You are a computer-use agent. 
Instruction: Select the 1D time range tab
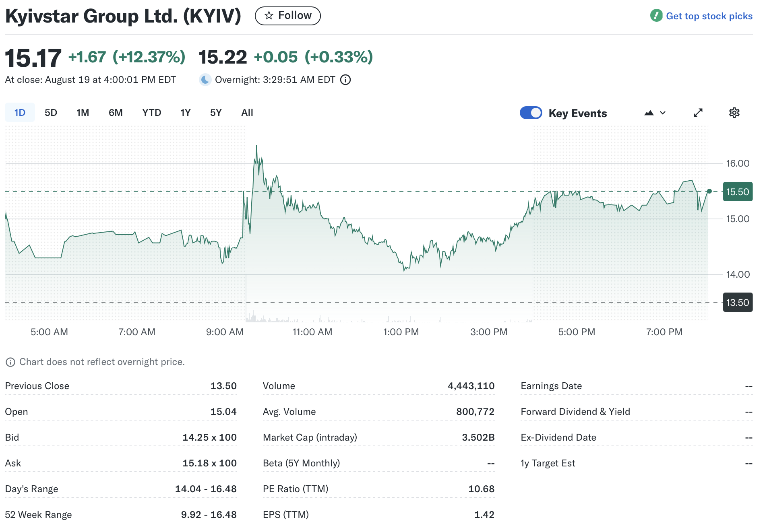[x=20, y=113]
